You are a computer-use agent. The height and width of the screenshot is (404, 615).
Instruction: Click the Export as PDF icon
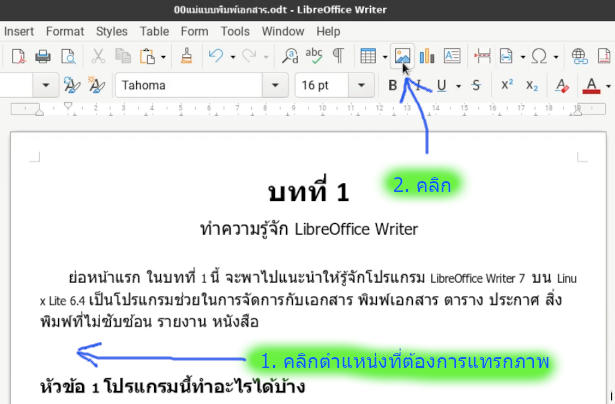point(18,56)
